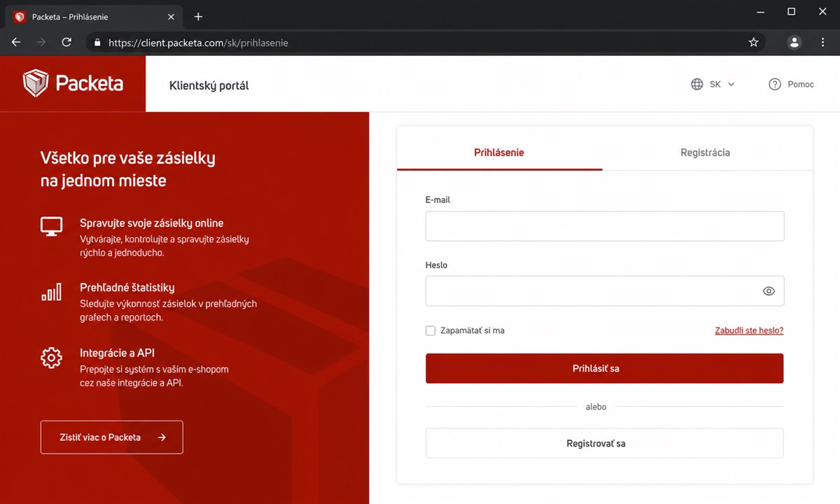This screenshot has height=504, width=840.
Task: Click the arrow icon in Zistiť viac button
Action: 162,437
